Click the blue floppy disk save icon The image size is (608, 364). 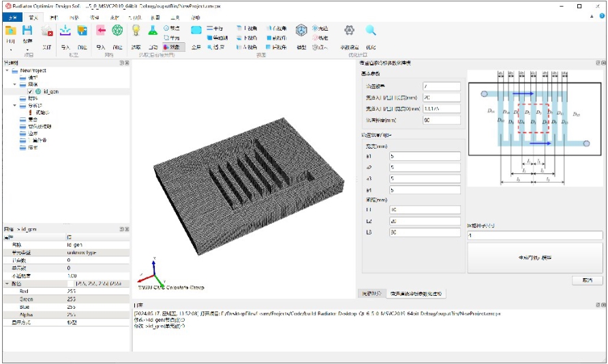27,31
